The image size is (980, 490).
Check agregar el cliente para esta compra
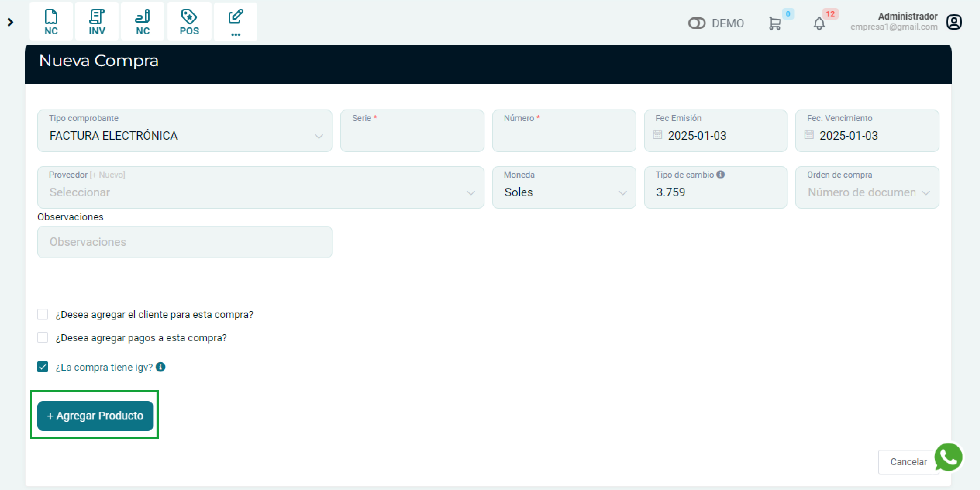coord(43,314)
